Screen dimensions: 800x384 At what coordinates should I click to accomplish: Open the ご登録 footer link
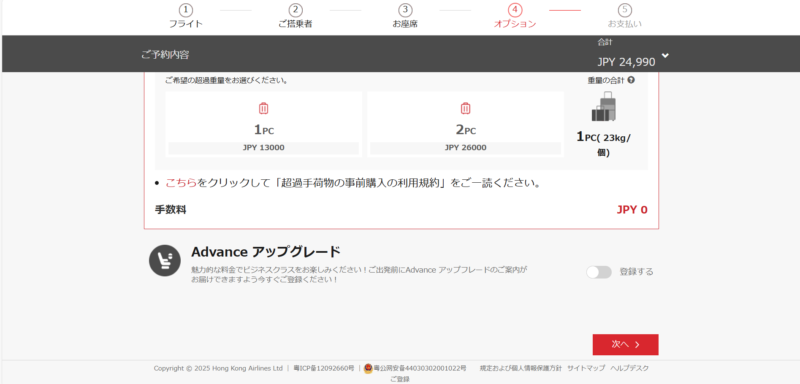pos(399,379)
